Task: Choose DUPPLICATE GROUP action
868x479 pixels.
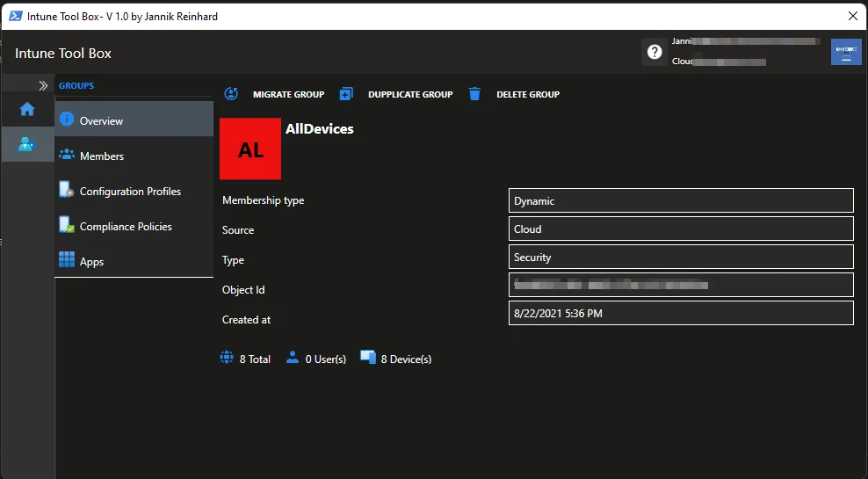Action: [410, 95]
